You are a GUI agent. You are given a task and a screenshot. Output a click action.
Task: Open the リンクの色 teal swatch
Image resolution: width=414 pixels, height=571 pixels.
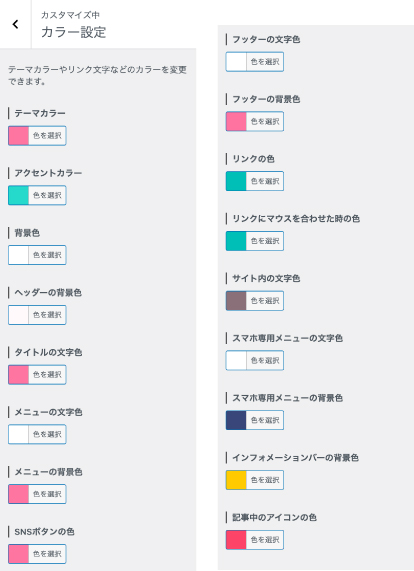236,181
